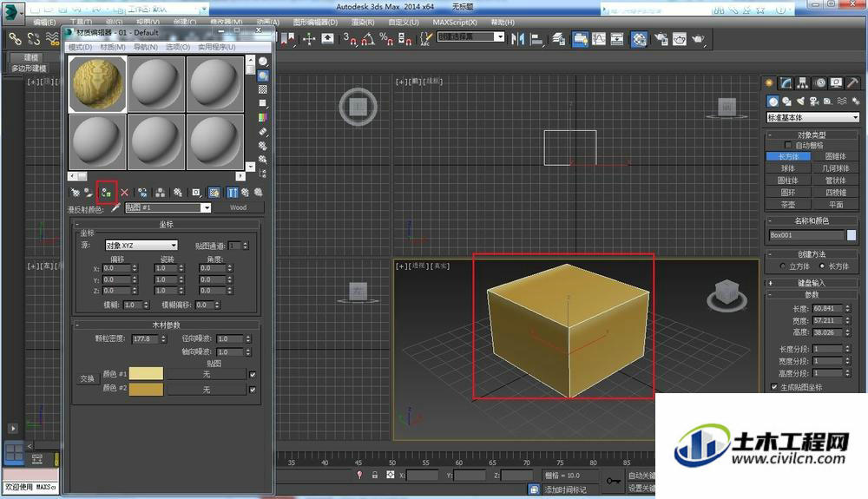Toggle the checkered Background icon
Screen dimensions: 868x499
(263, 89)
